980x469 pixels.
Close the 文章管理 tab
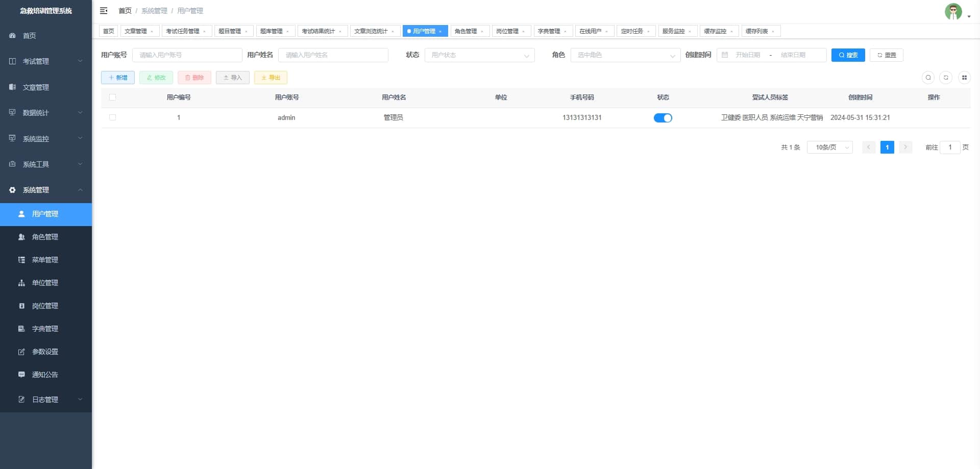point(152,32)
